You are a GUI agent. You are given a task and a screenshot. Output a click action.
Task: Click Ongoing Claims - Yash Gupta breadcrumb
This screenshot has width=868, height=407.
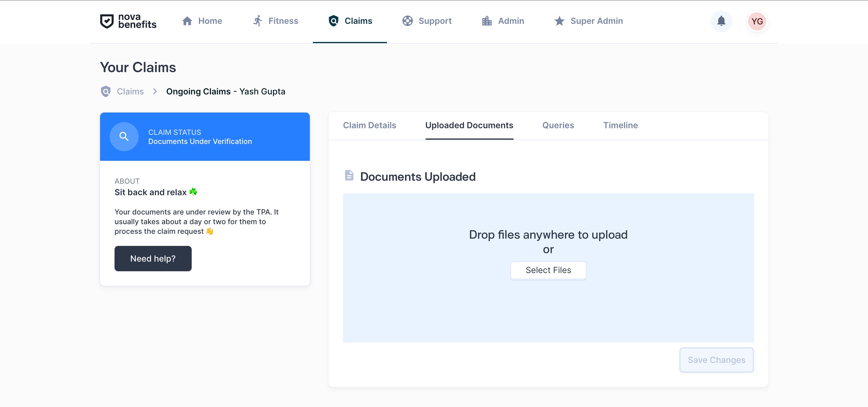click(225, 91)
